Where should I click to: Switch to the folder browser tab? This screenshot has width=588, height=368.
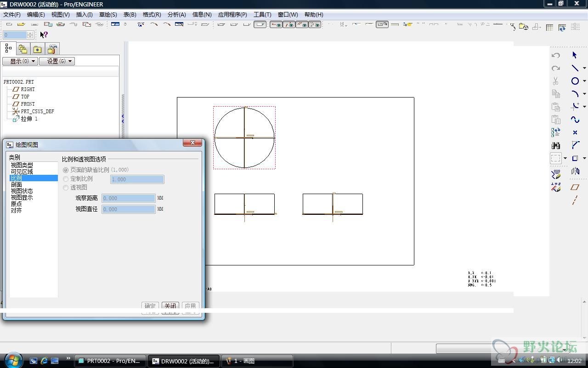[x=23, y=49]
